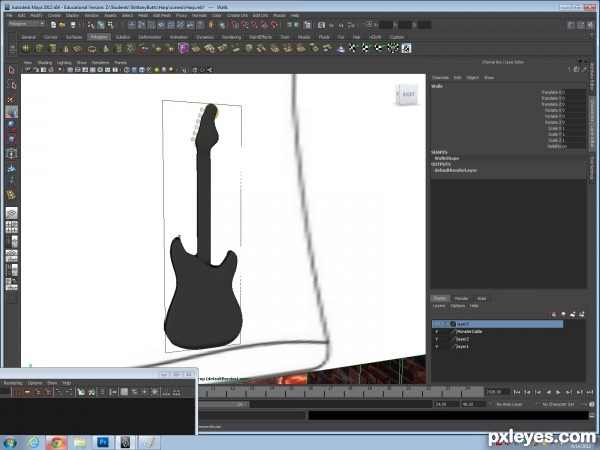Click the current frame input field
Viewport: 600px width, 450px height.
497,392
